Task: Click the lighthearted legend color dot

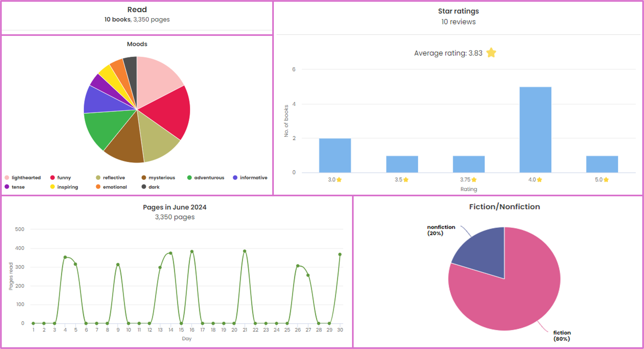Action: coord(7,178)
